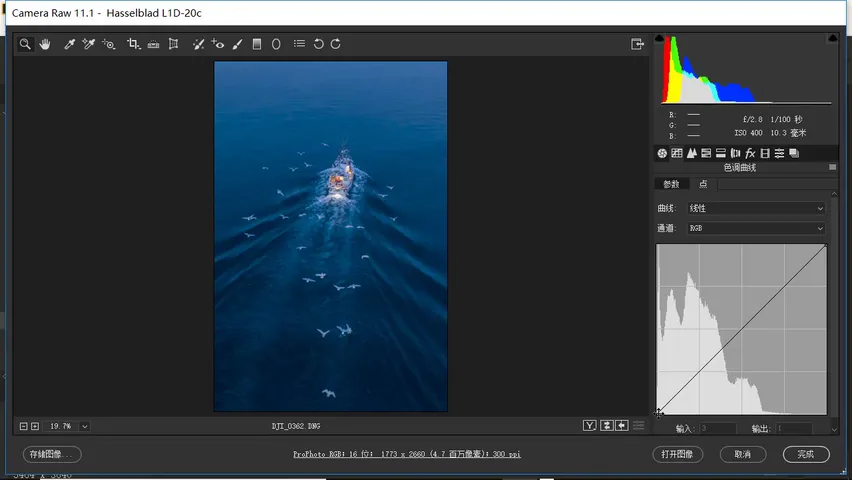Image resolution: width=852 pixels, height=480 pixels.
Task: Select the Straighten tool
Action: 154,44
